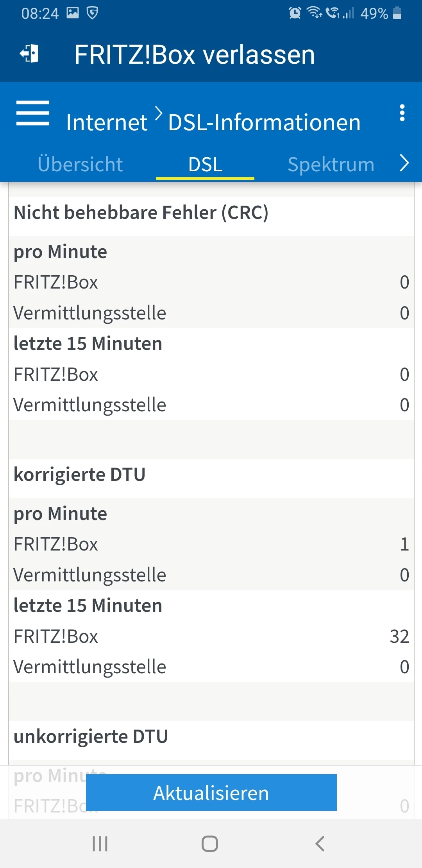Tap the korrigierte DTU section header

click(x=80, y=475)
